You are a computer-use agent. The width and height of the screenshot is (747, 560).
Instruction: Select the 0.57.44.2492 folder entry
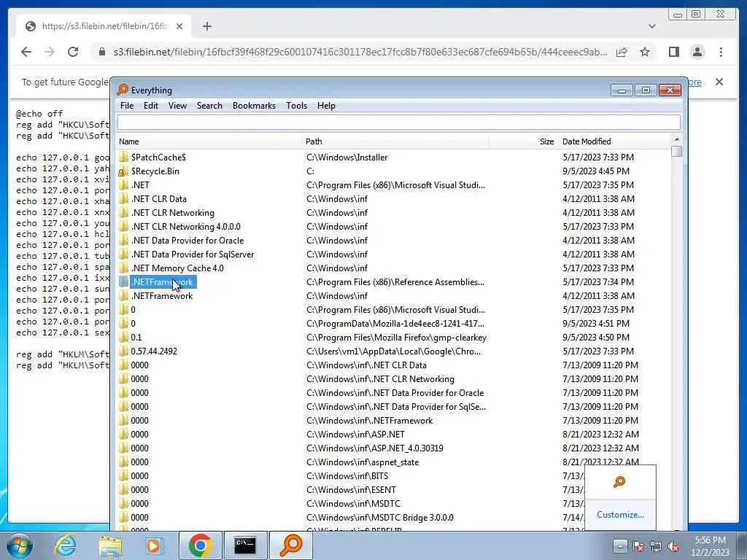coord(154,351)
